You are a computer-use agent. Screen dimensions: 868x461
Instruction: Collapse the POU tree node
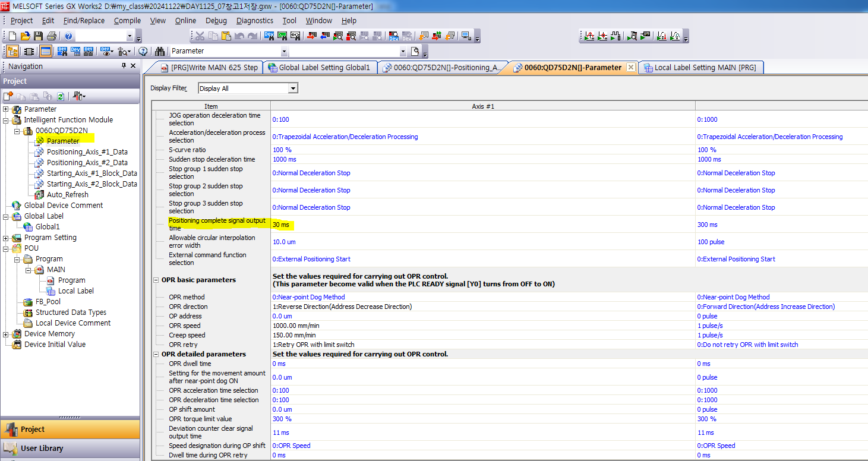(6, 248)
